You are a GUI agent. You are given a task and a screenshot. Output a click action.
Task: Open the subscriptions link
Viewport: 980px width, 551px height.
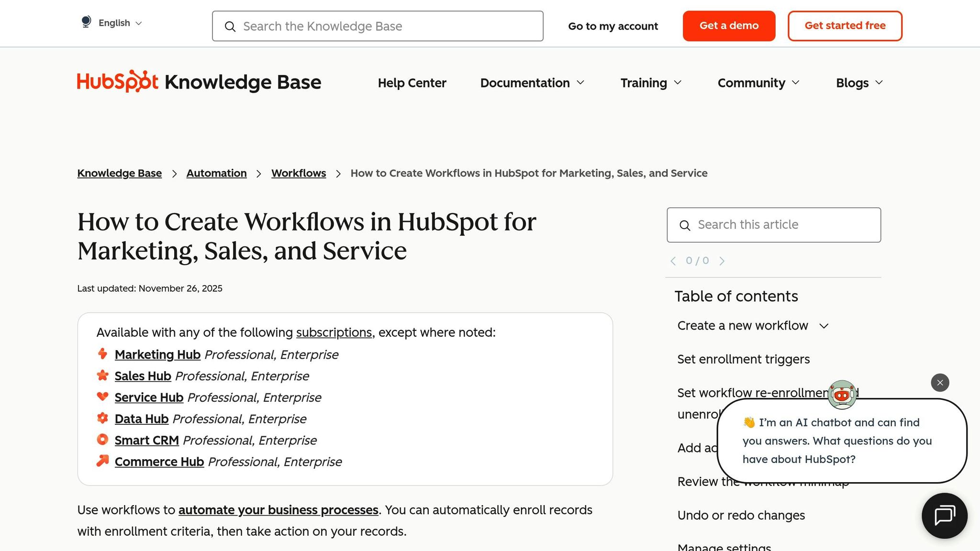(x=334, y=332)
